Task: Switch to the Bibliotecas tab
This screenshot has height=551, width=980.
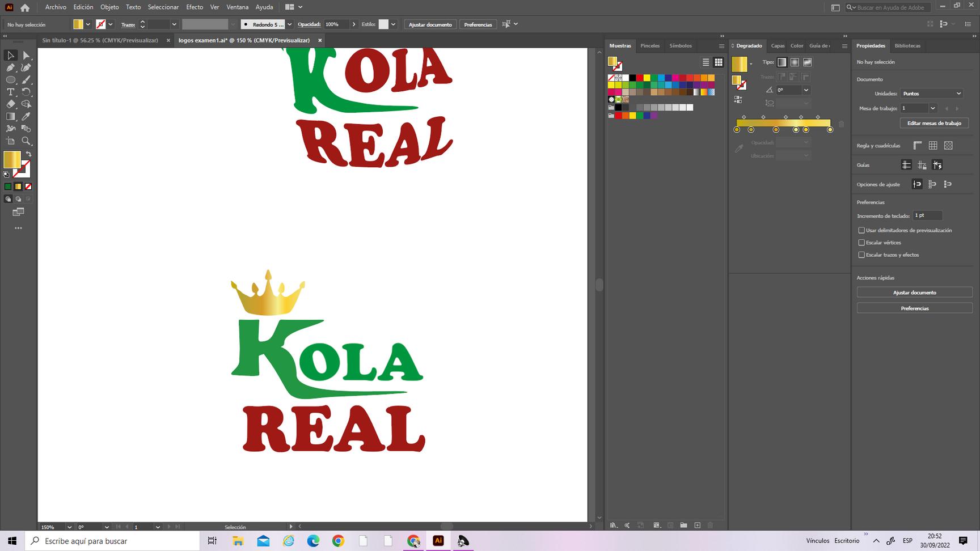Action: click(907, 46)
